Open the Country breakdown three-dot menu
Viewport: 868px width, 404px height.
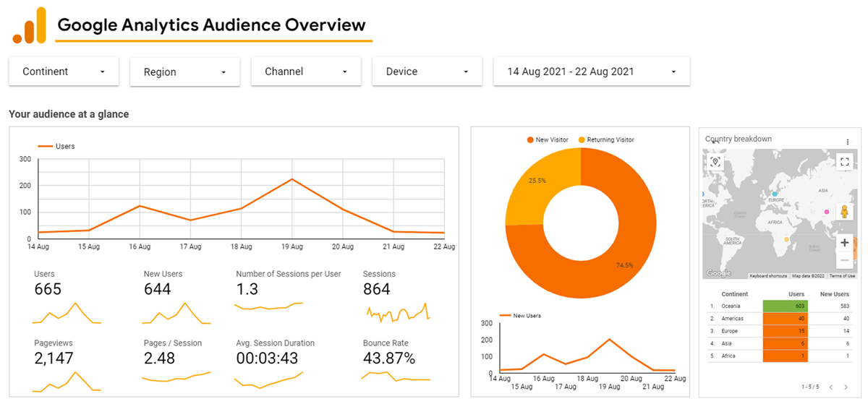tap(848, 142)
